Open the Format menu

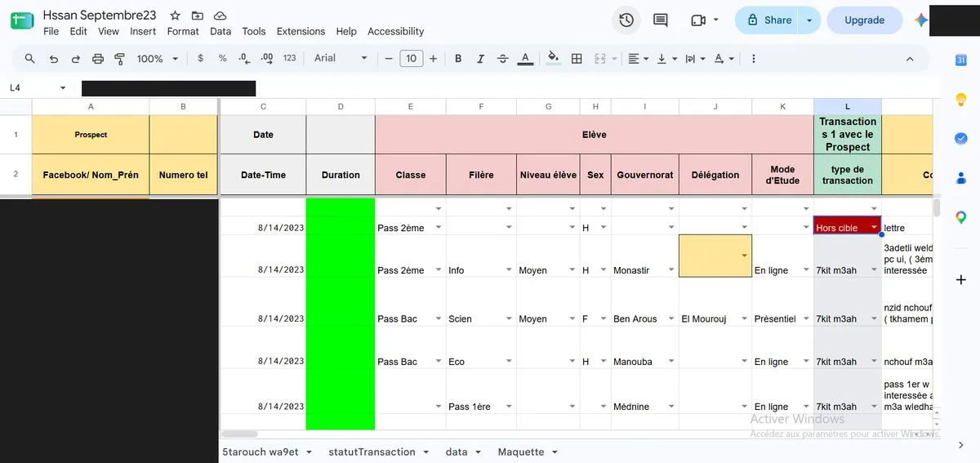click(x=183, y=31)
